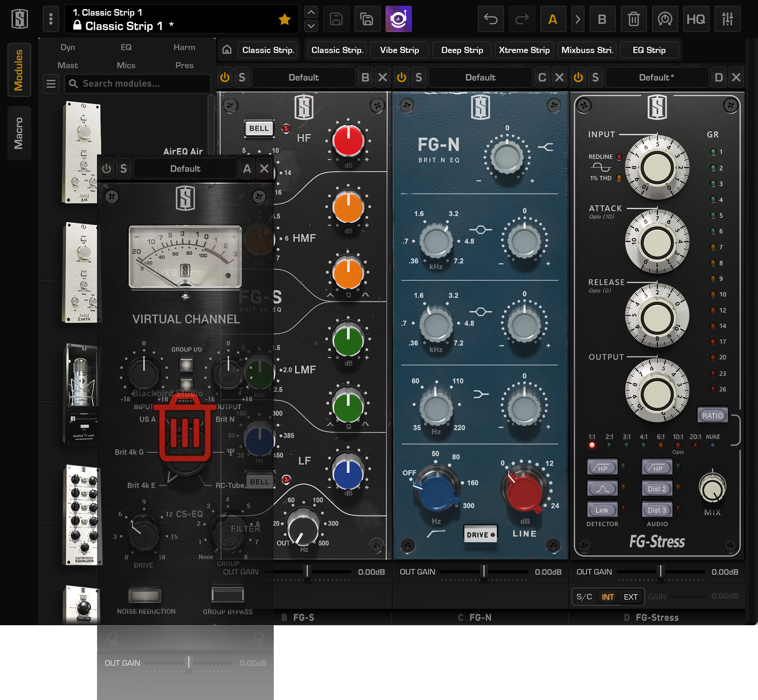
Task: Open the three-dot options menu
Action: (51, 19)
